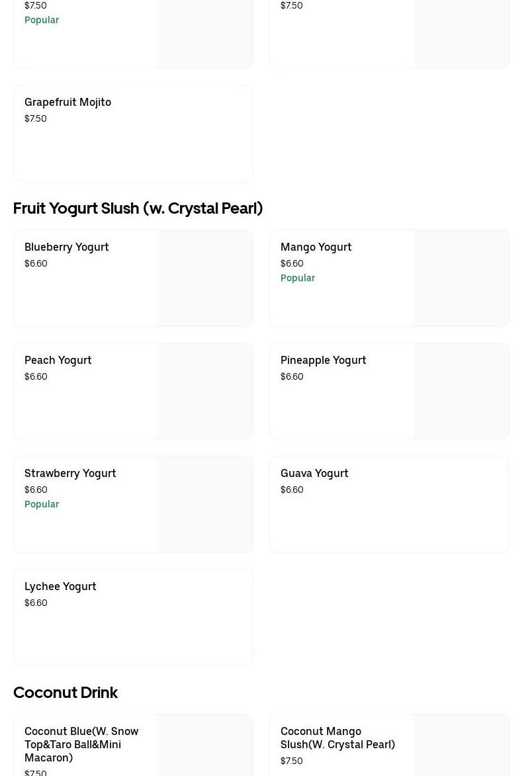The width and height of the screenshot is (532, 776).
Task: Select Coconut Mango Slush item title
Action: 337,737
